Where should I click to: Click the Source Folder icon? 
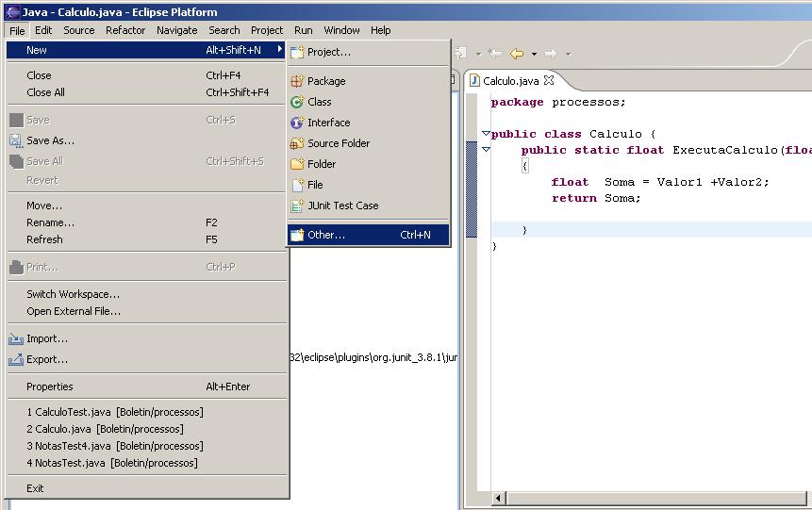tap(297, 143)
